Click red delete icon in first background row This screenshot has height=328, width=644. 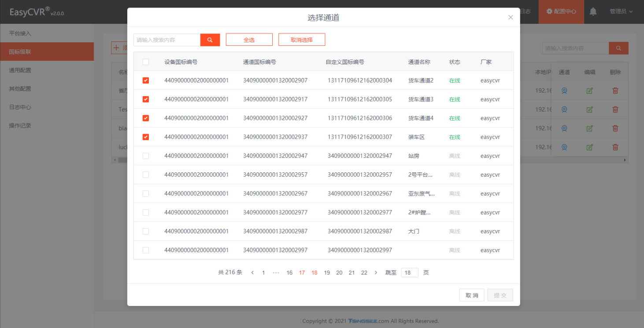(615, 90)
